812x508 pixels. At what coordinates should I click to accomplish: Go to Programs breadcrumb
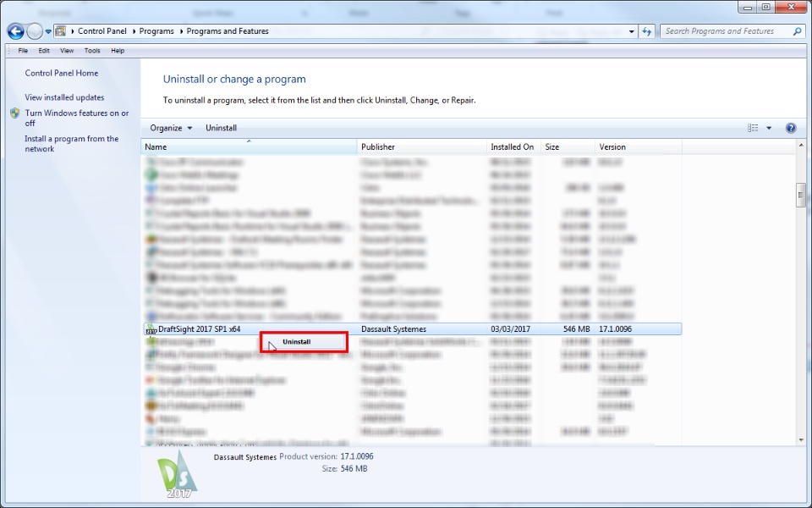click(156, 31)
